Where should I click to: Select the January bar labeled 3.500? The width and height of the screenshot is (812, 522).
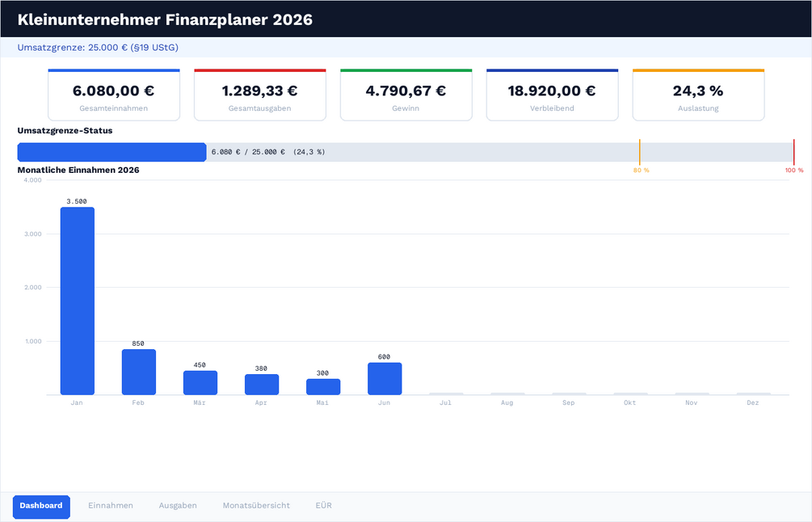coord(78,301)
